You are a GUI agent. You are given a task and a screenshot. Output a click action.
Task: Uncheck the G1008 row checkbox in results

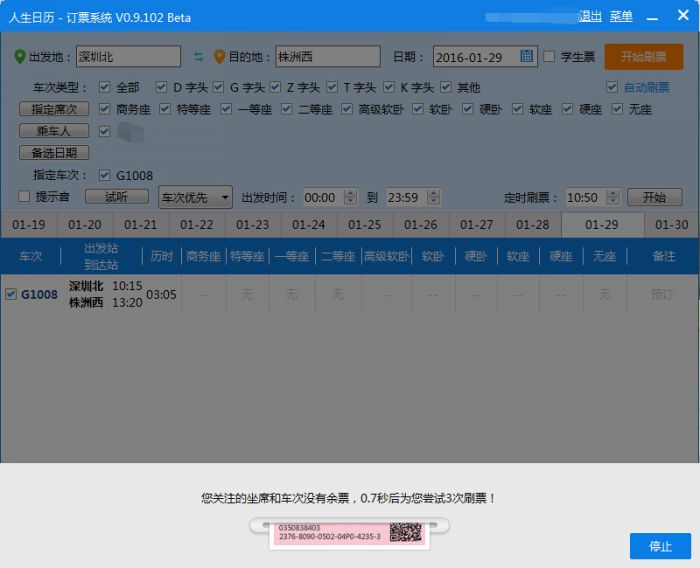click(11, 294)
